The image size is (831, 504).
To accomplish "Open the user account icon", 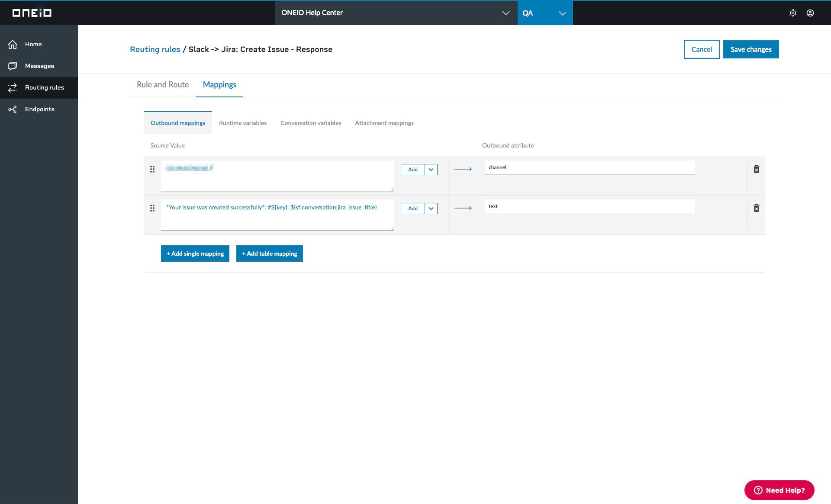I will click(x=810, y=13).
